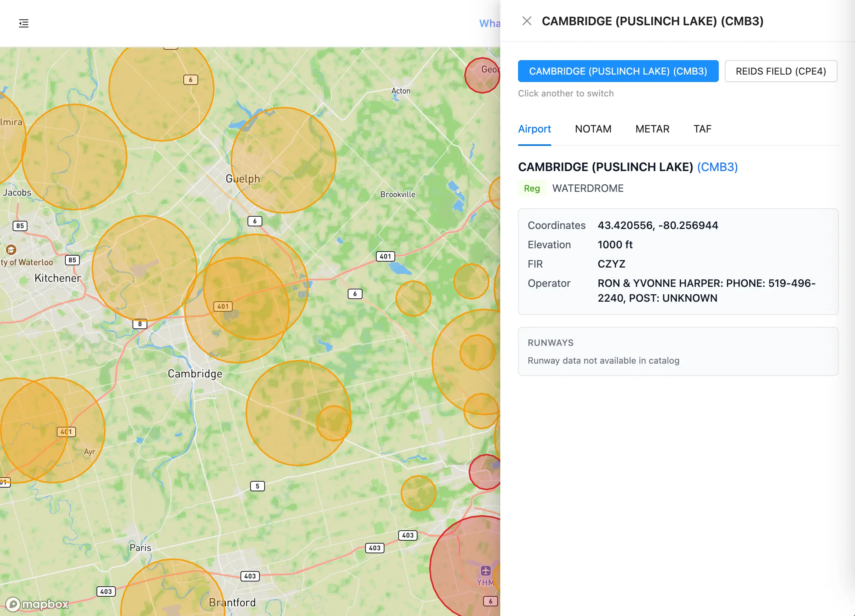The image size is (855, 616).
Task: Click the operator RON & YVONNE HARPER text
Action: pyautogui.click(x=707, y=291)
